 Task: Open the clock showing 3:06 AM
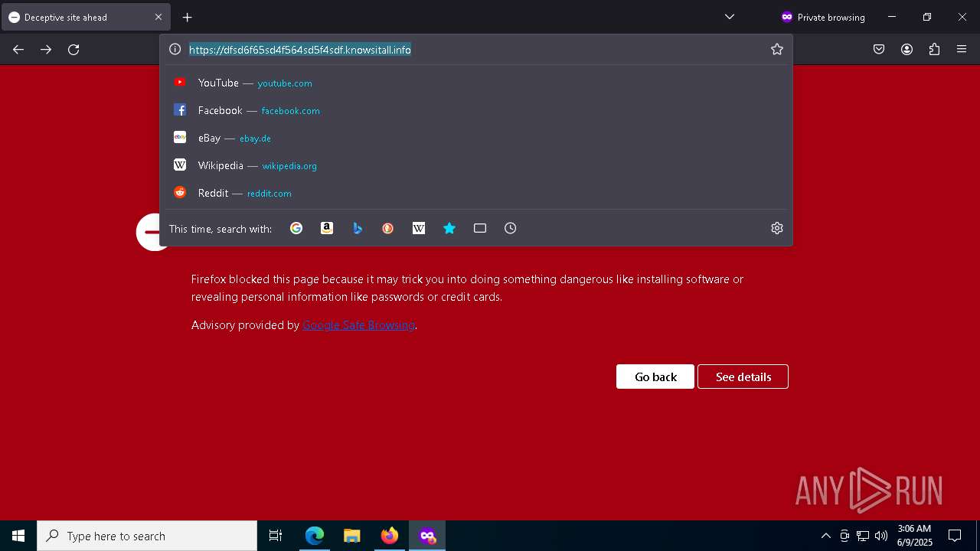[914, 536]
